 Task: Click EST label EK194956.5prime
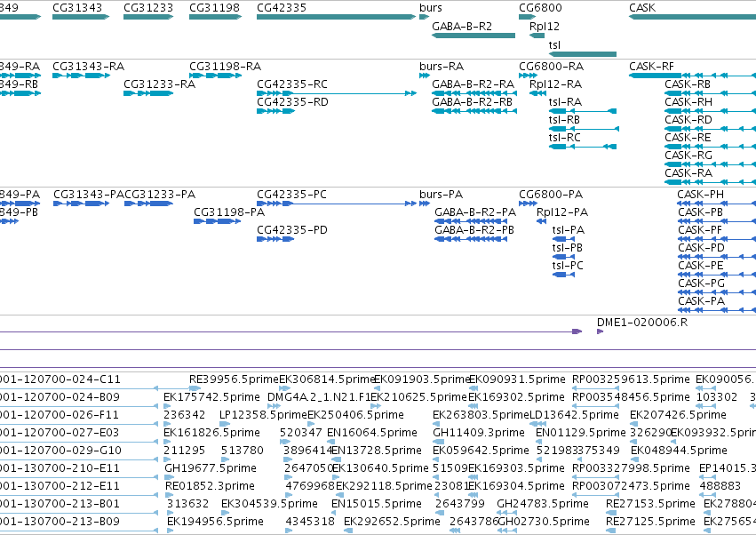tap(216, 522)
